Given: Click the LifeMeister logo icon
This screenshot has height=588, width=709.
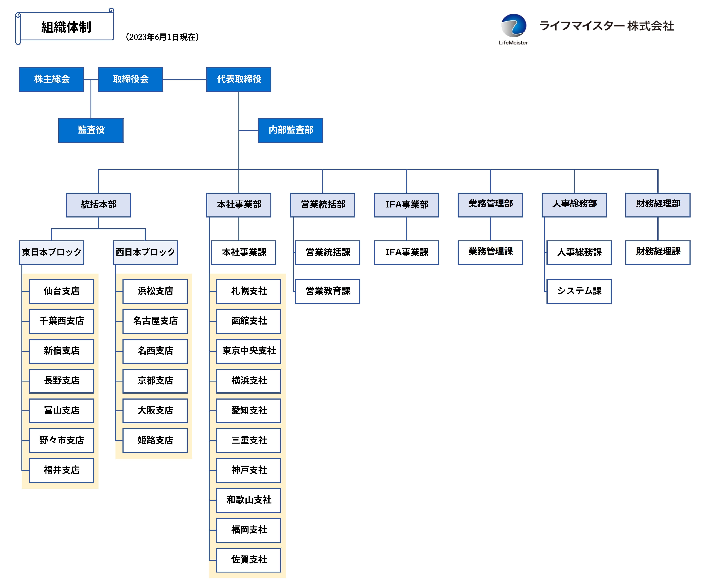Looking at the screenshot, I should pos(514,29).
